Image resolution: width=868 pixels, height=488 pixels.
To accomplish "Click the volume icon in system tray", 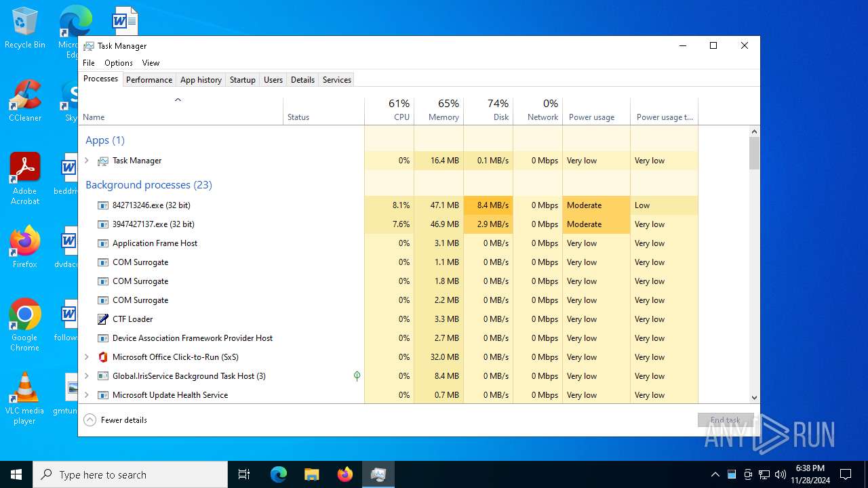I will coord(781,474).
